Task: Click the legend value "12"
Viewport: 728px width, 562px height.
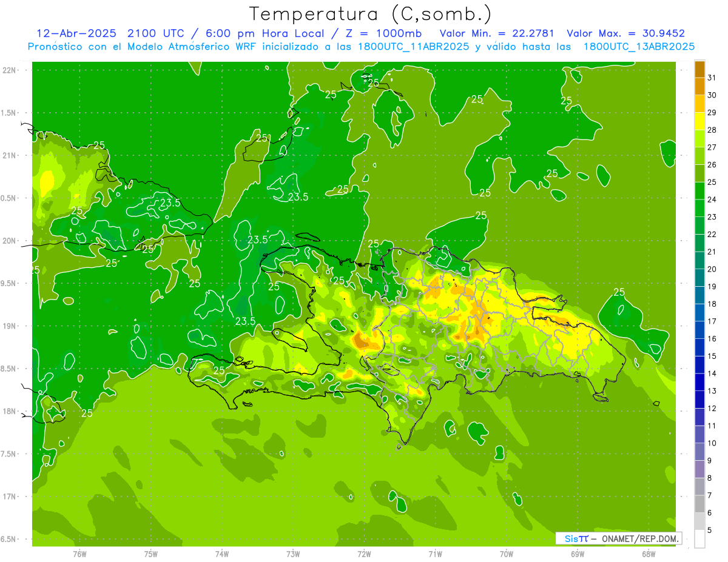Action: point(712,409)
